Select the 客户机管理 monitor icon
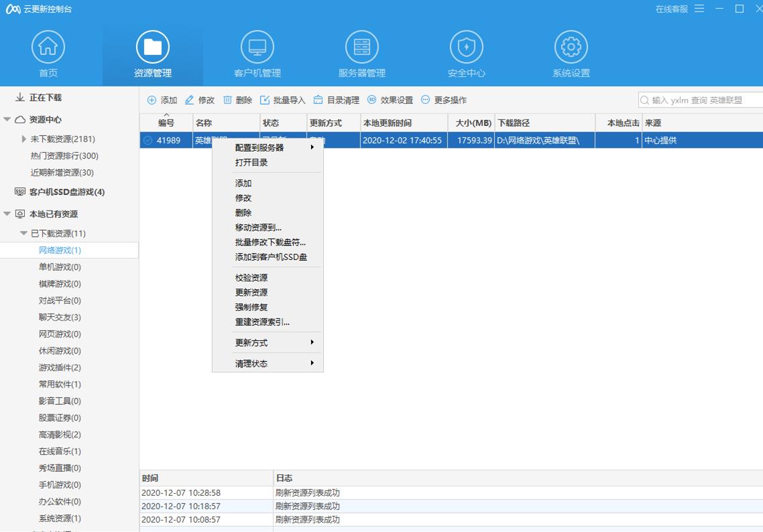This screenshot has height=532, width=763. click(x=257, y=47)
